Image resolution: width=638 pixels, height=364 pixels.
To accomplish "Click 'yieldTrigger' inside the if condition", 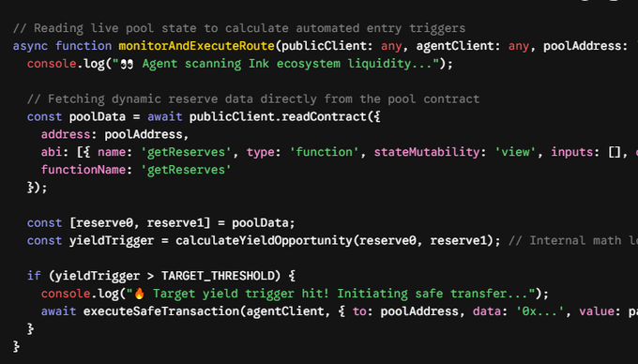I will (x=98, y=276).
